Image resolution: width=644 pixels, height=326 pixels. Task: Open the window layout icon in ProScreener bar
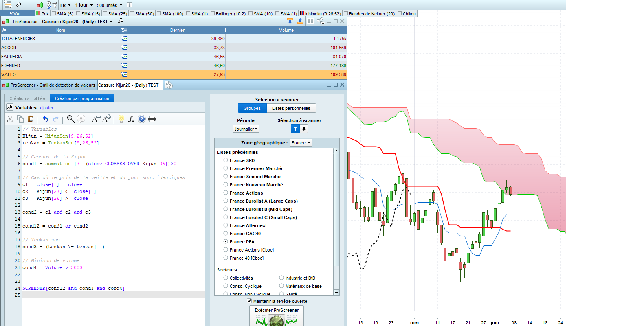click(310, 21)
